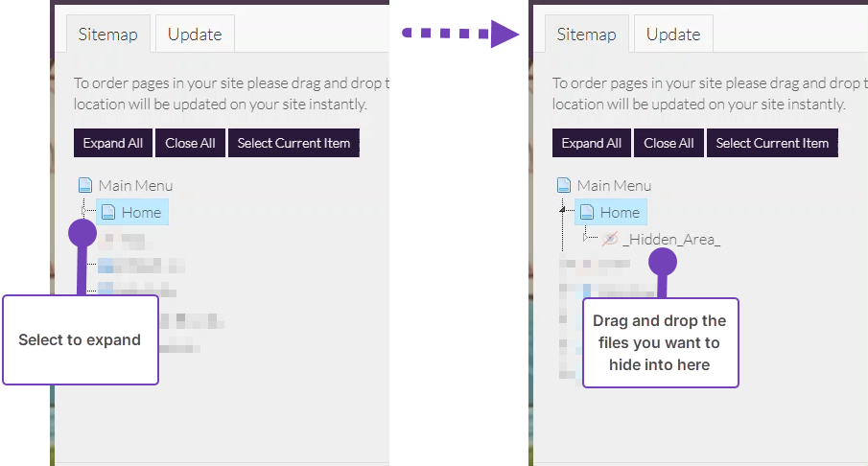The image size is (868, 466).
Task: Select the Home label in right panel tree
Action: click(620, 212)
